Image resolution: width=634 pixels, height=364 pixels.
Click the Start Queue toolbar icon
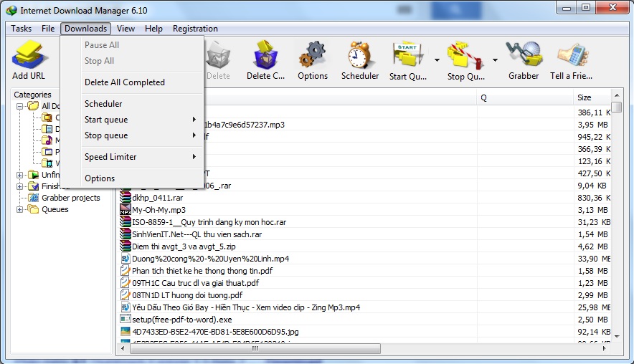click(x=407, y=54)
